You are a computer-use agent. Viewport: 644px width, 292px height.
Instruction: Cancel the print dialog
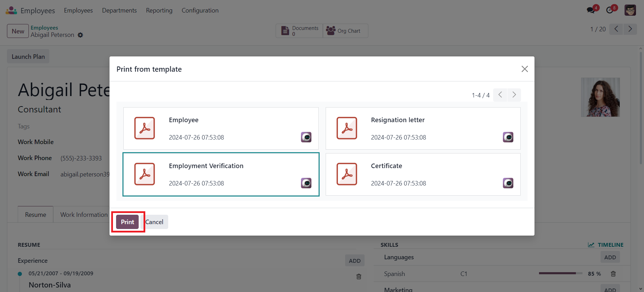point(155,222)
